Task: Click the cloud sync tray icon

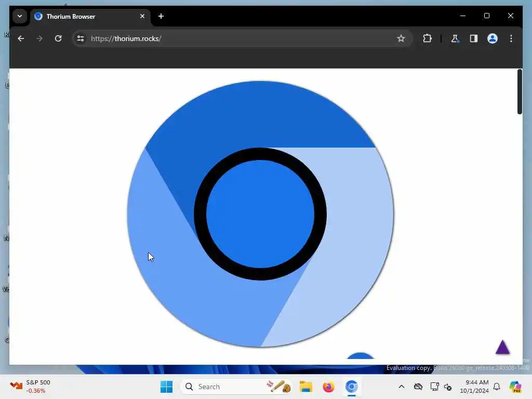Action: click(418, 387)
